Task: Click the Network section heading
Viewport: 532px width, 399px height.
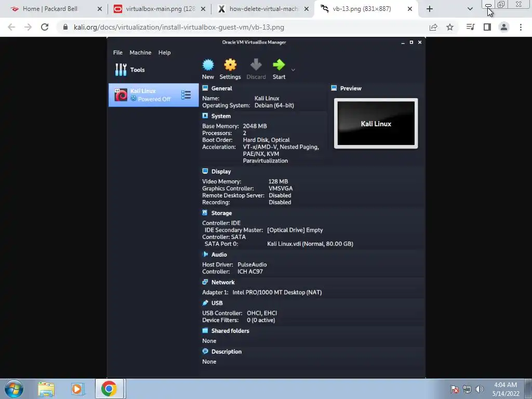Action: coord(223,282)
